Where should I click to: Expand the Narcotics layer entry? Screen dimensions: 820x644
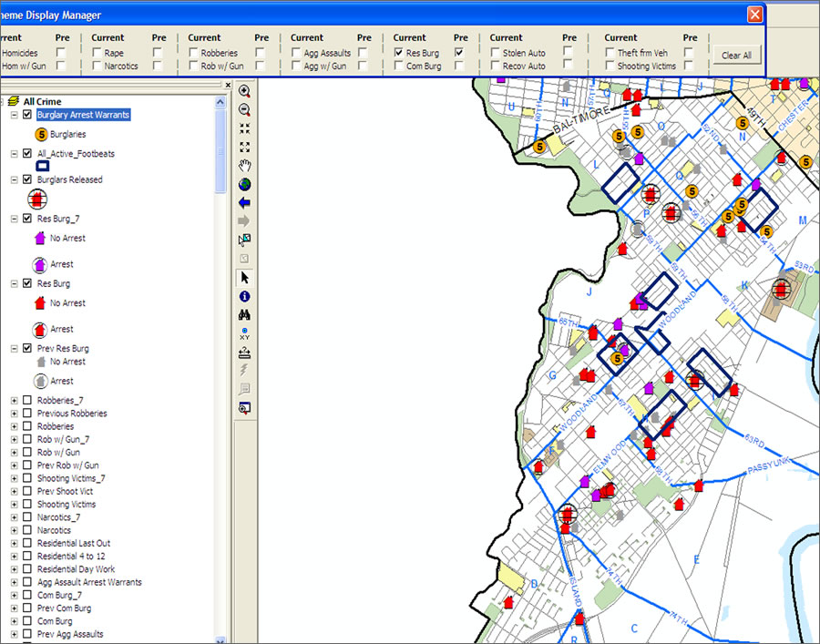pyautogui.click(x=15, y=531)
